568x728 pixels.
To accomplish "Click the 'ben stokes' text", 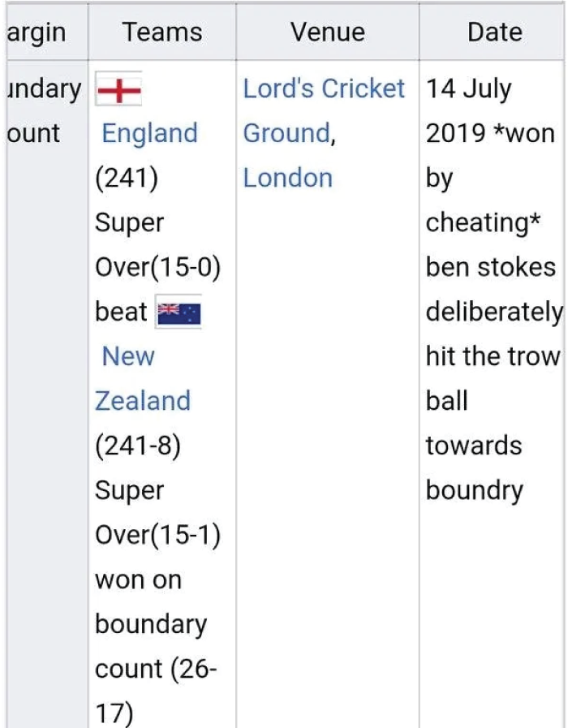I will point(490,267).
